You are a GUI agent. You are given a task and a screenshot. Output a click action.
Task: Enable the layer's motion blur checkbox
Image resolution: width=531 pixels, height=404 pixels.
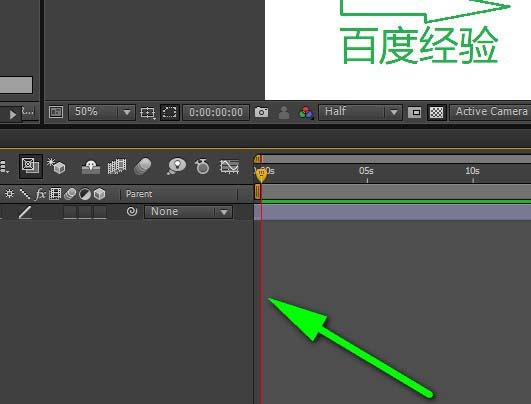point(70,212)
